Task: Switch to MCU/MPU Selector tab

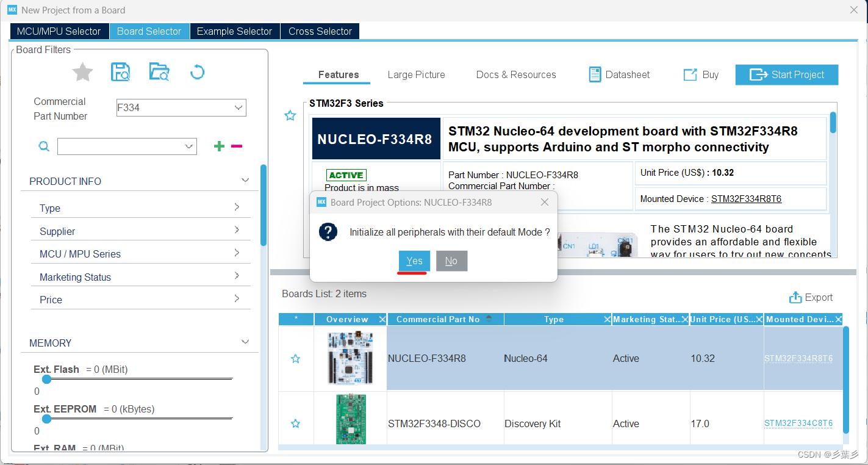Action: (x=59, y=31)
